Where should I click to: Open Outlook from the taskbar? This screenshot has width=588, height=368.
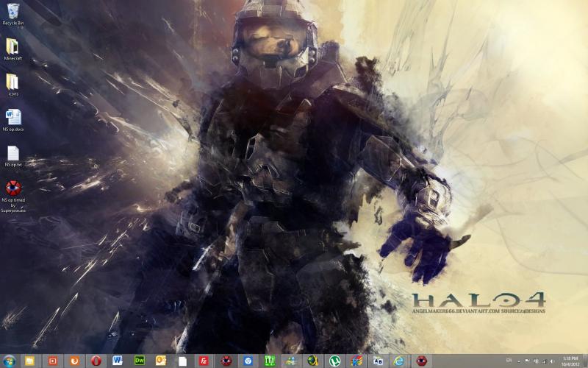point(161,361)
